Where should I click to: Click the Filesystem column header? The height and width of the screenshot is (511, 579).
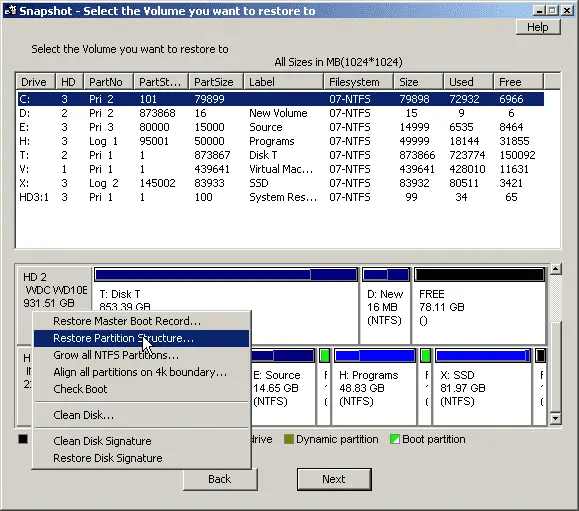coord(359,82)
